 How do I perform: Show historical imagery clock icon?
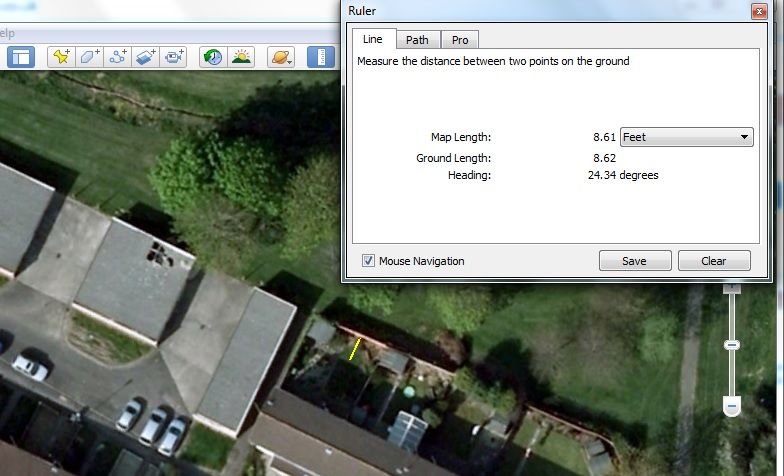tap(214, 57)
